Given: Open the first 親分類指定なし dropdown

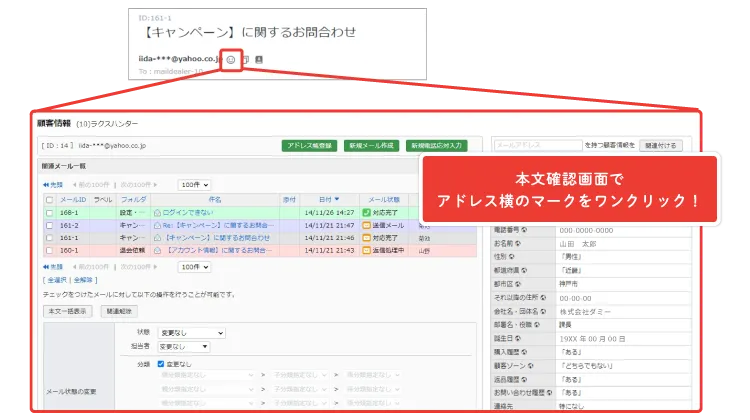Looking at the screenshot, I should (207, 375).
